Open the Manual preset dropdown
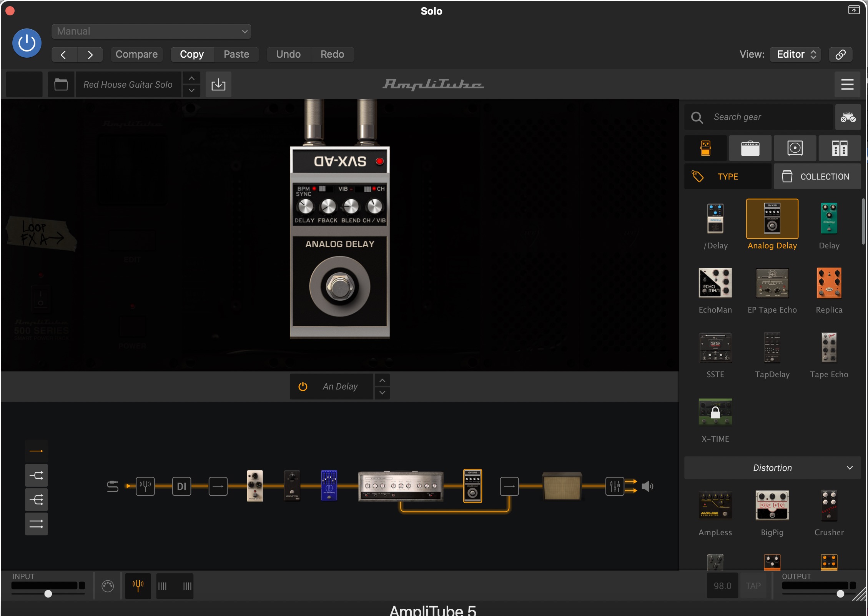Screen dimensions: 868x616 (151, 32)
